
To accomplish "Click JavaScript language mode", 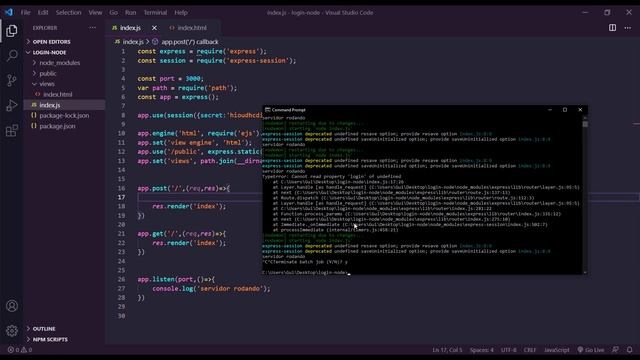I will click(x=556, y=350).
